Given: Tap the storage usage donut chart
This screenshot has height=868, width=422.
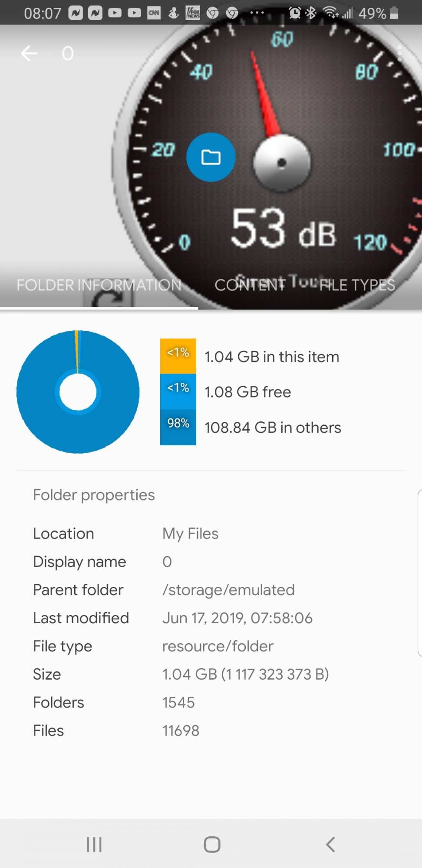Looking at the screenshot, I should 78,392.
